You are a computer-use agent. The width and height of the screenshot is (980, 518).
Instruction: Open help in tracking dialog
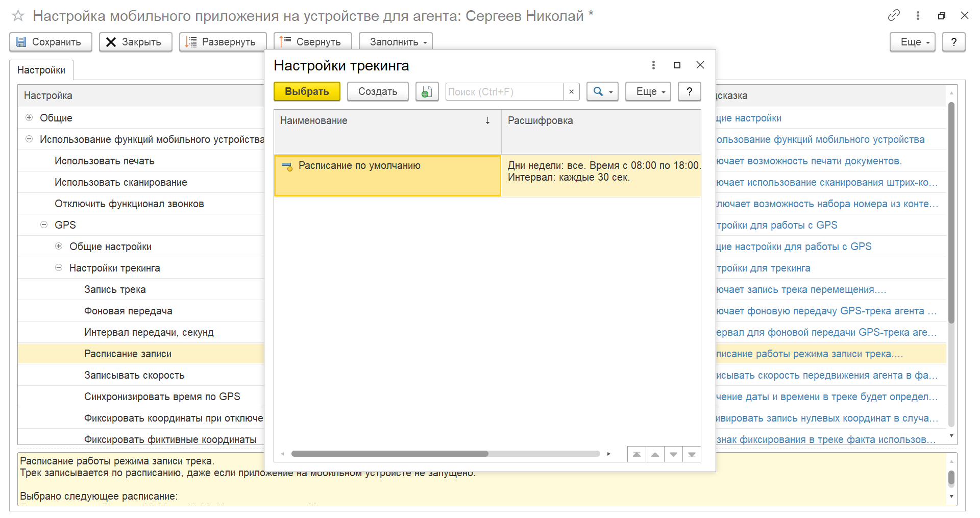tap(689, 91)
